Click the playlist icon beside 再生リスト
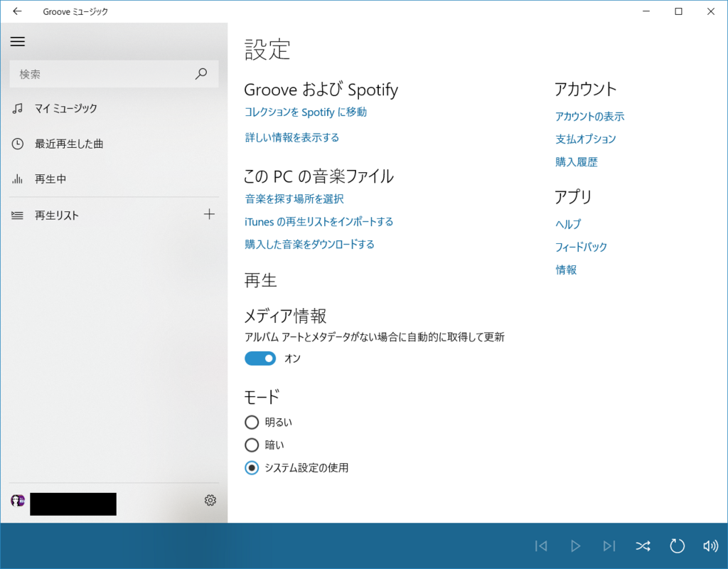 [17, 215]
